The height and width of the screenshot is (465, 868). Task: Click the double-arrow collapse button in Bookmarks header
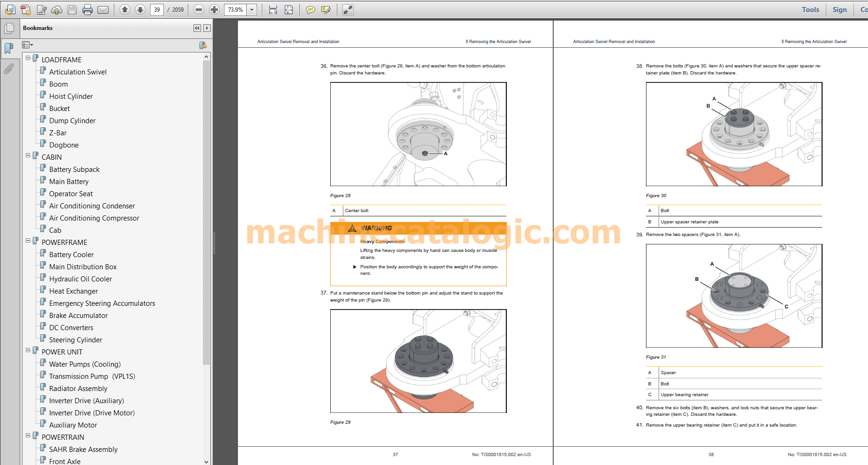coord(197,28)
